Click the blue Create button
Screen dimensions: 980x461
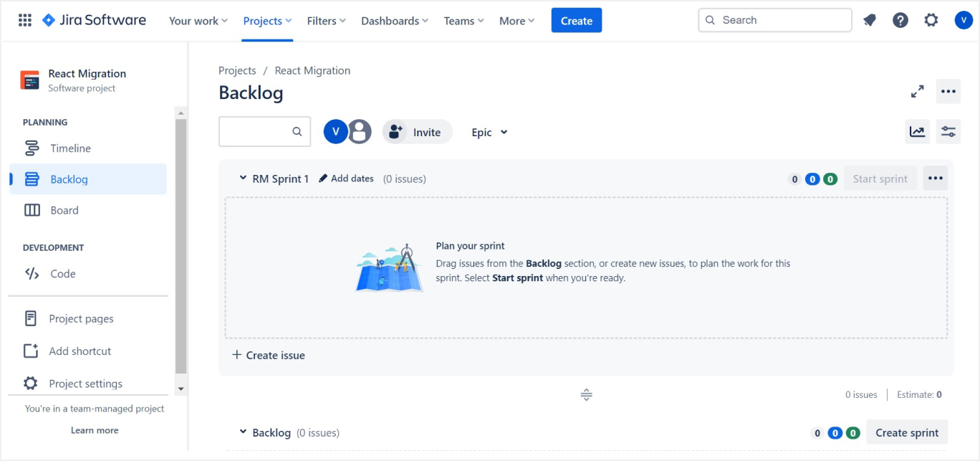click(576, 21)
